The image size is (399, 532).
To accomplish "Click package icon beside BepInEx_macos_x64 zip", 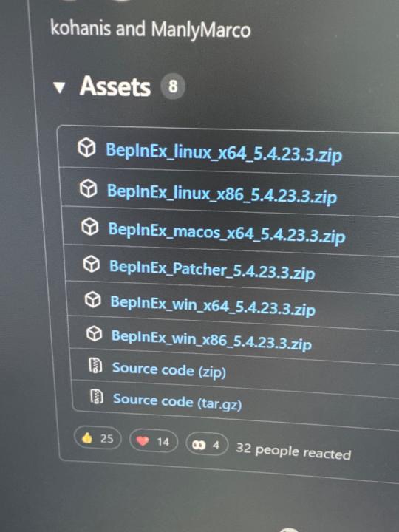I will click(x=90, y=227).
